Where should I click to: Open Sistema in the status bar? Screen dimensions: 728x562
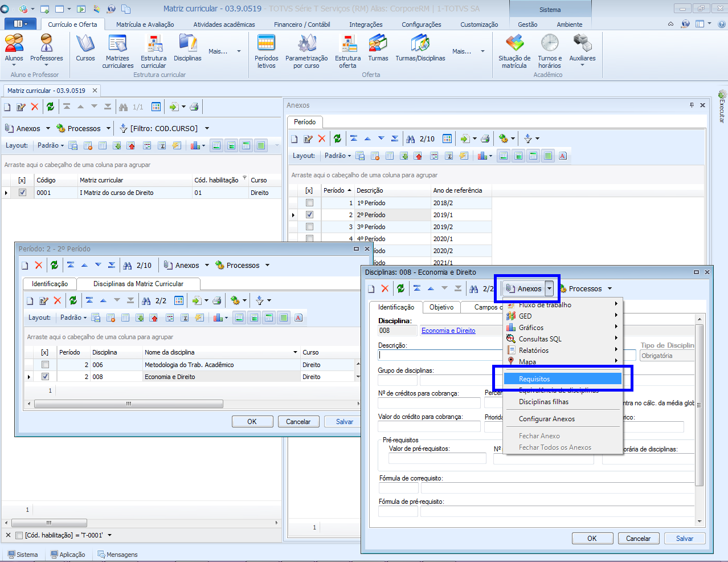pyautogui.click(x=23, y=555)
